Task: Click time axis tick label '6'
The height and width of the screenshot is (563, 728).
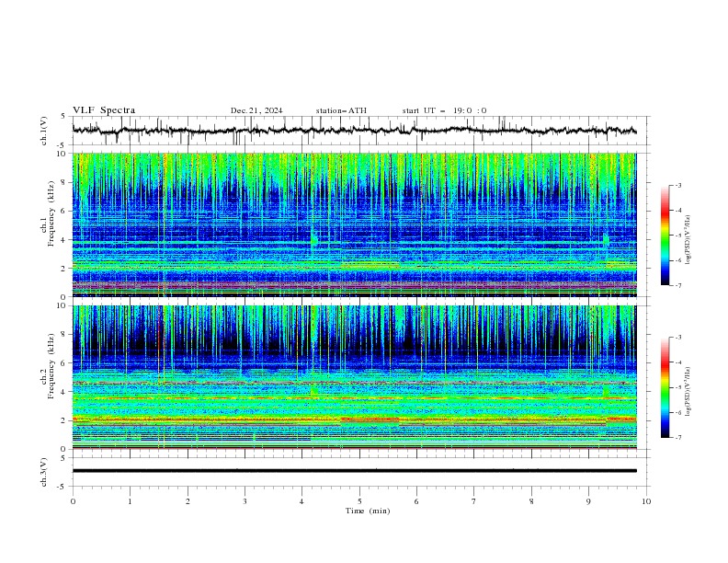Action: (x=416, y=501)
